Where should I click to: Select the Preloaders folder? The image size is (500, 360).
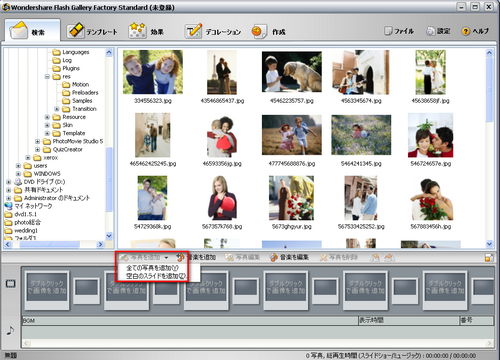coord(81,93)
